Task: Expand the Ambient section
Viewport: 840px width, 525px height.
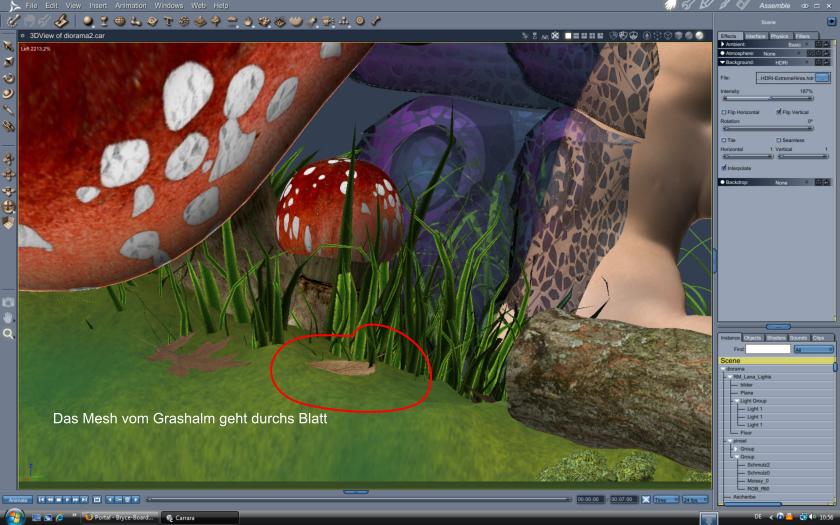Action: point(723,44)
